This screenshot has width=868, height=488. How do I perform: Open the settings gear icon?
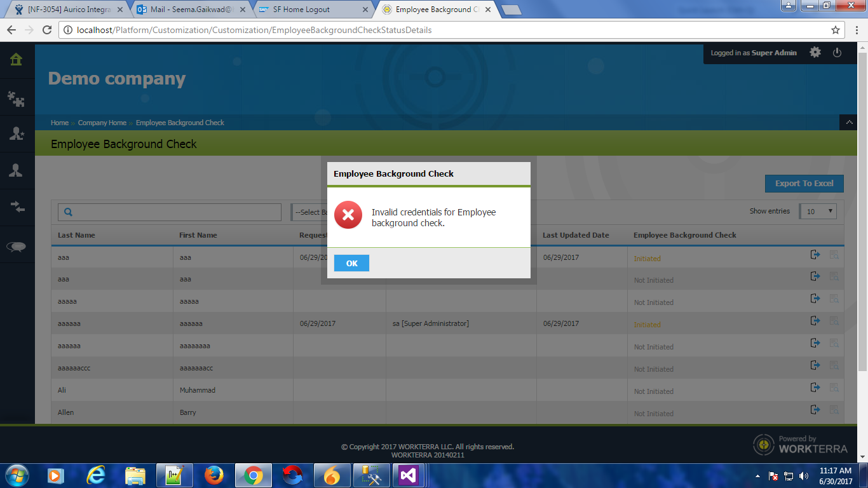click(815, 53)
